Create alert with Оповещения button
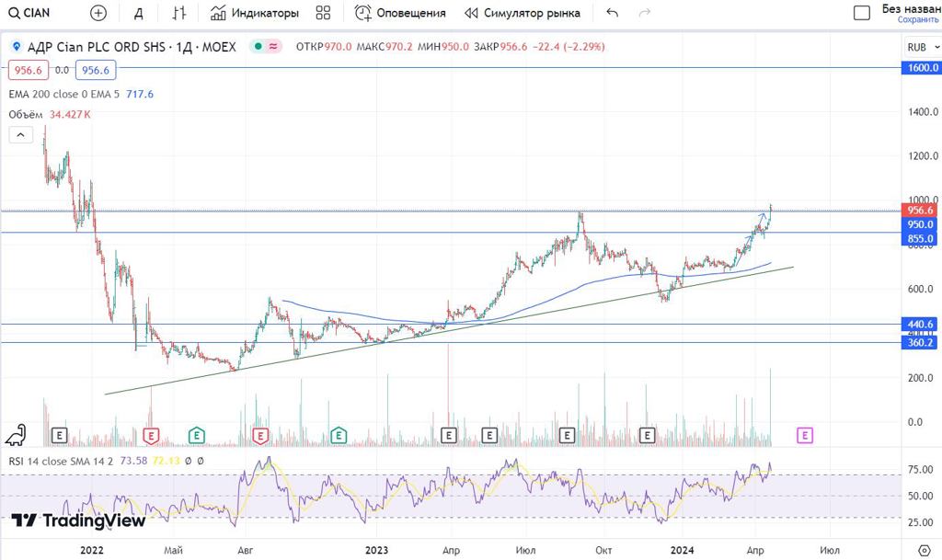This screenshot has height=560, width=942. coord(400,13)
